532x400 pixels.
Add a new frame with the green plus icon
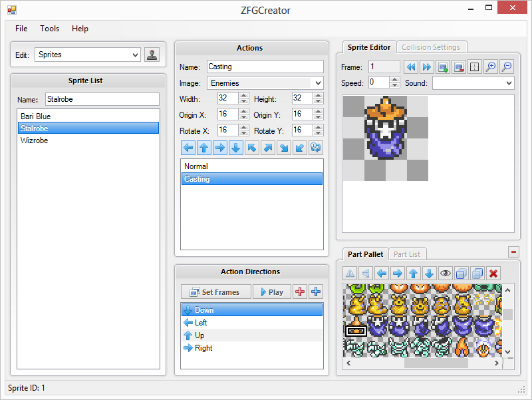(x=443, y=67)
